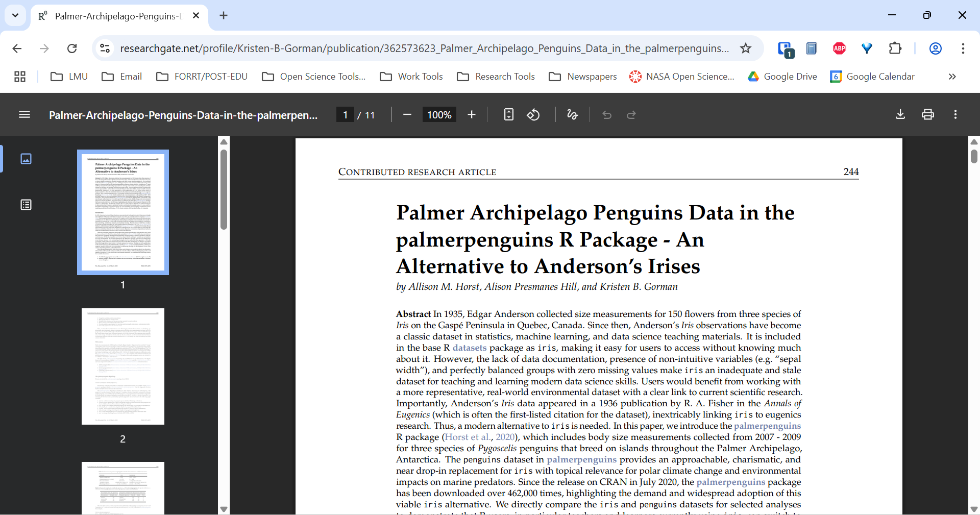This screenshot has width=980, height=515.
Task: Bookmark this page with the star
Action: (x=746, y=48)
